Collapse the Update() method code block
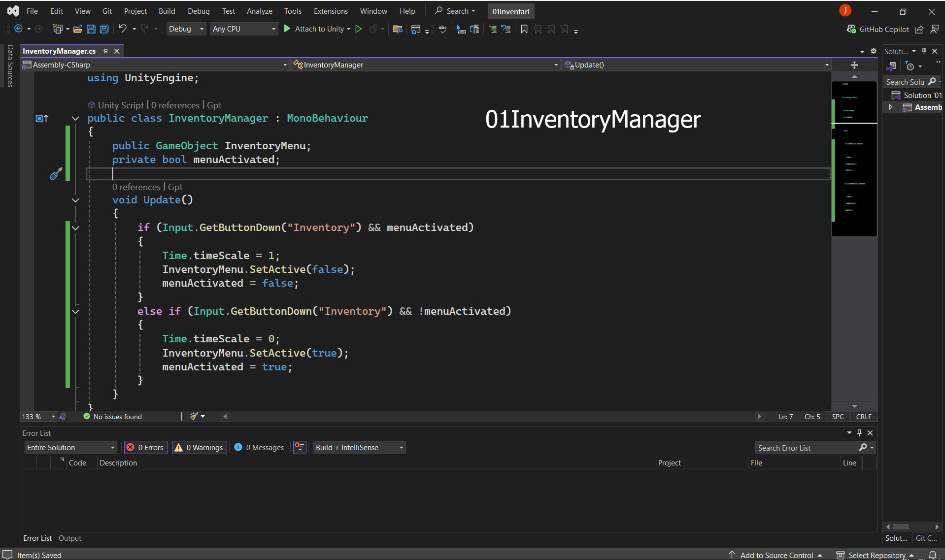 click(75, 200)
